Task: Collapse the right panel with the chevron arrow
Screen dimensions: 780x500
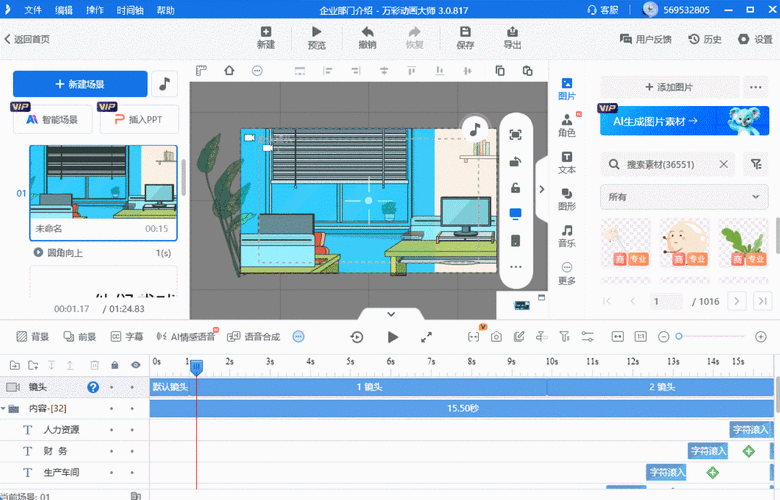Action: pos(542,190)
